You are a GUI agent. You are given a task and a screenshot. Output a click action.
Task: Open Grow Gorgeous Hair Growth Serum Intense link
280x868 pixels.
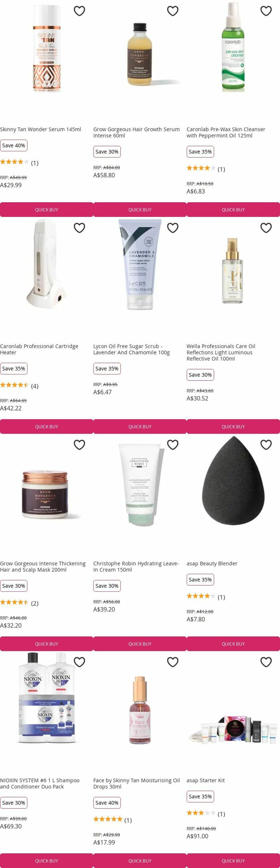[136, 133]
